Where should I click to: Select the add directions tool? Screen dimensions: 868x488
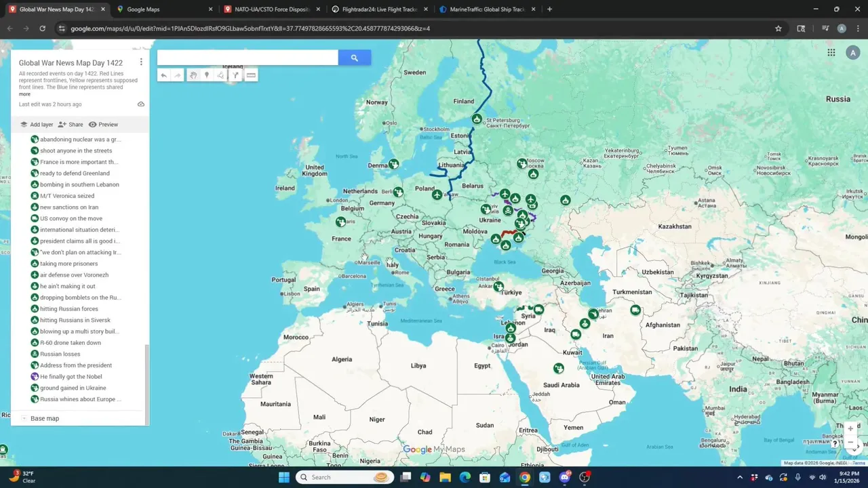[x=235, y=75]
